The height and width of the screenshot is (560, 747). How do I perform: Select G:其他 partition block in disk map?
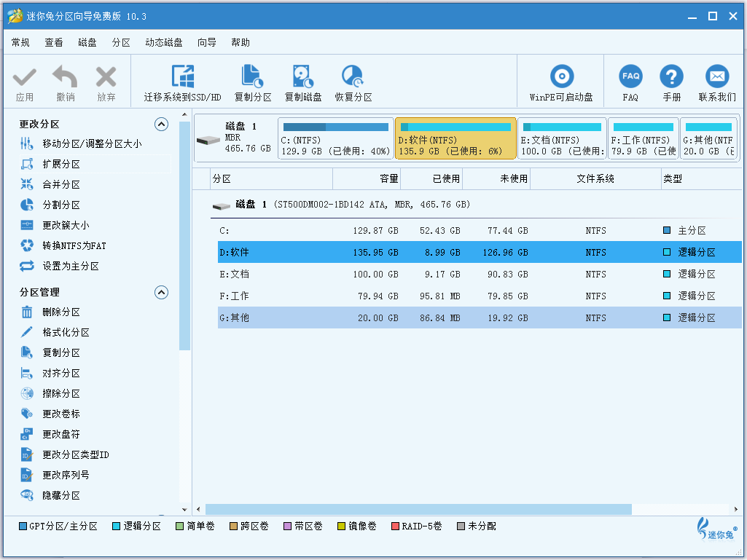[x=709, y=138]
